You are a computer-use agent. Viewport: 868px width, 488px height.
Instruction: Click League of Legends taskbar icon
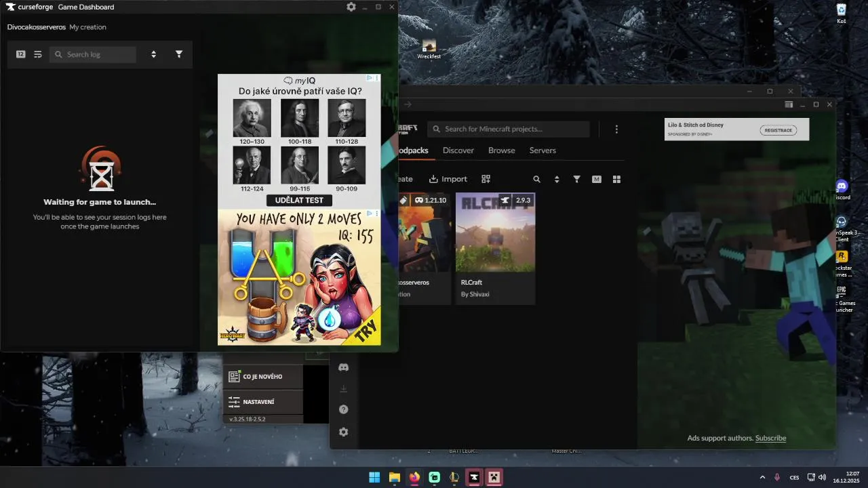click(x=454, y=477)
